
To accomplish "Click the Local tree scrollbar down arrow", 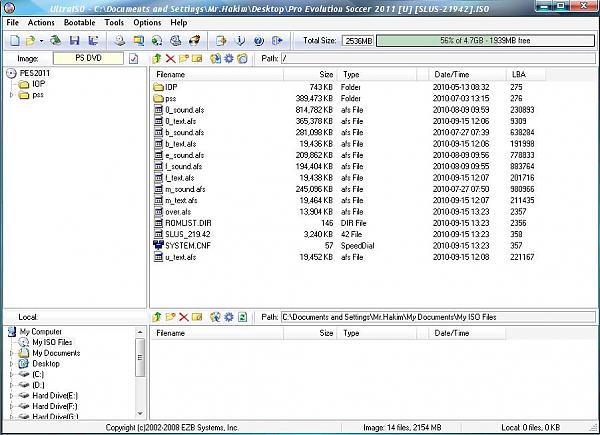I will click(x=140, y=414).
